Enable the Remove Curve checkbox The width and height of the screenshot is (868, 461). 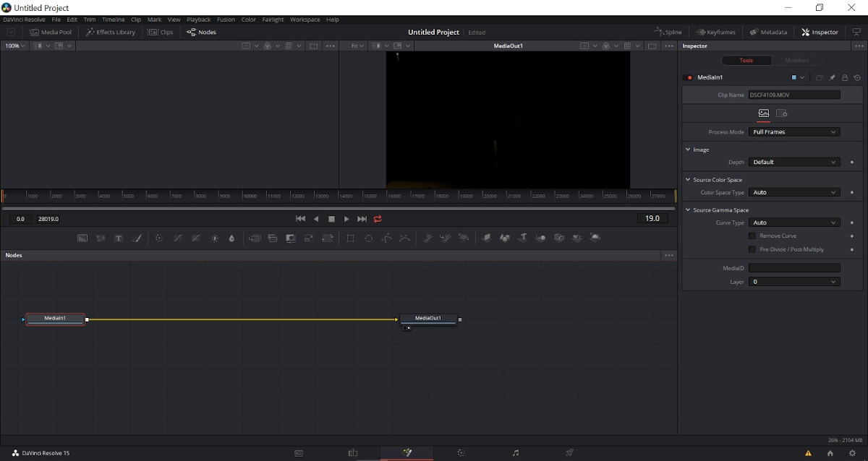(752, 236)
